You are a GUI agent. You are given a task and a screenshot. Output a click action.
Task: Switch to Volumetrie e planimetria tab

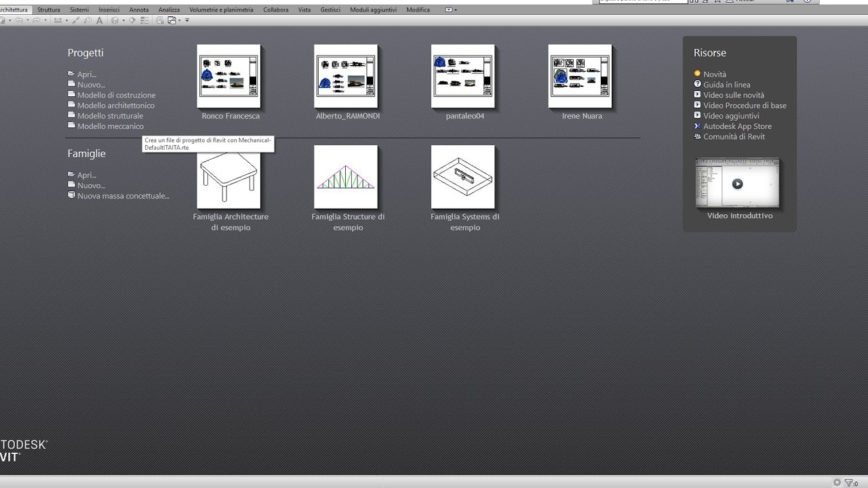(x=221, y=10)
